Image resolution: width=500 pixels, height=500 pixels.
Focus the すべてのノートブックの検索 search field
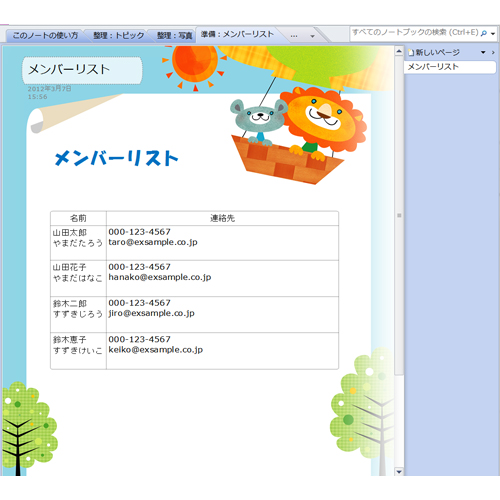415,33
